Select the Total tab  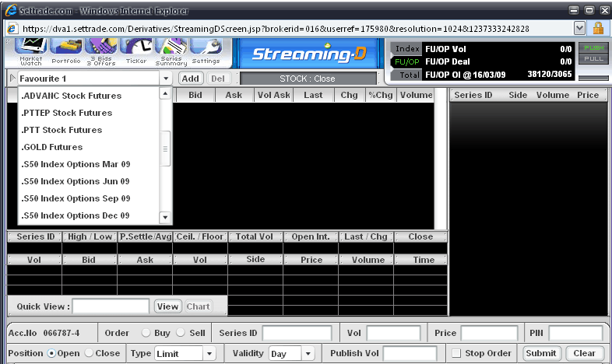[406, 75]
